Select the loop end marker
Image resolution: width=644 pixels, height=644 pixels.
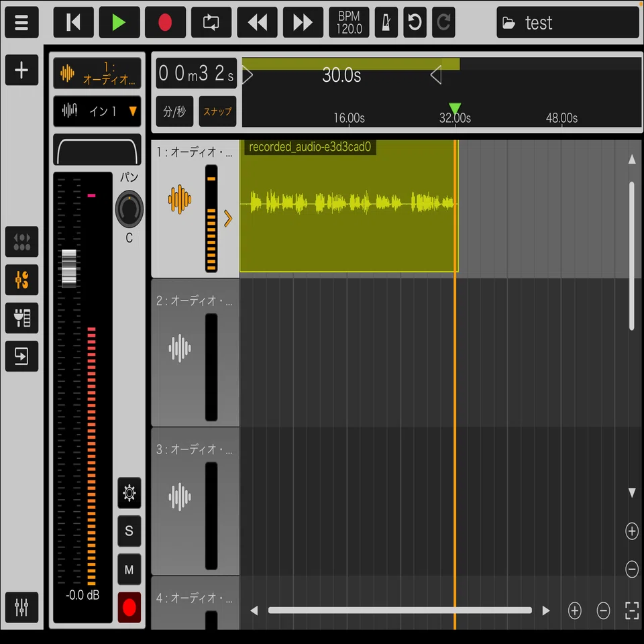[436, 74]
